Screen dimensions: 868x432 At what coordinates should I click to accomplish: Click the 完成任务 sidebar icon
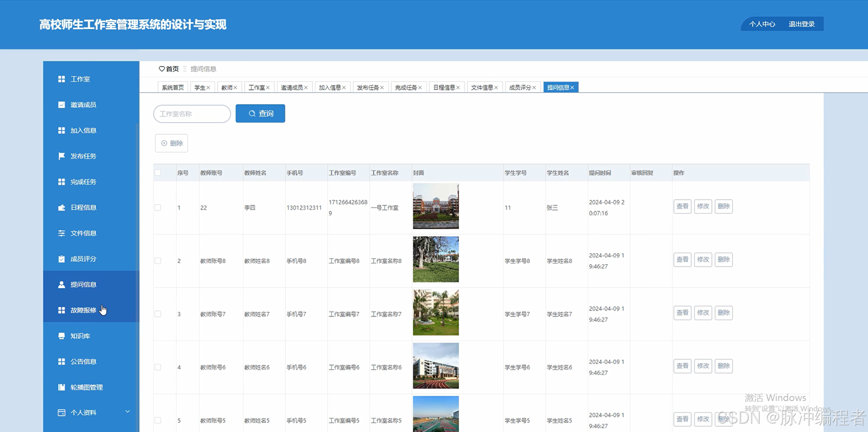pyautogui.click(x=61, y=182)
